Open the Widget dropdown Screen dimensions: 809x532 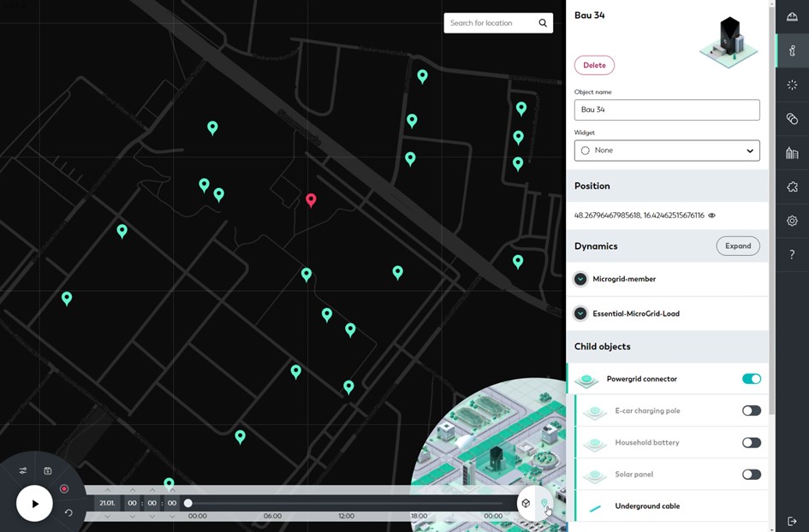point(667,151)
